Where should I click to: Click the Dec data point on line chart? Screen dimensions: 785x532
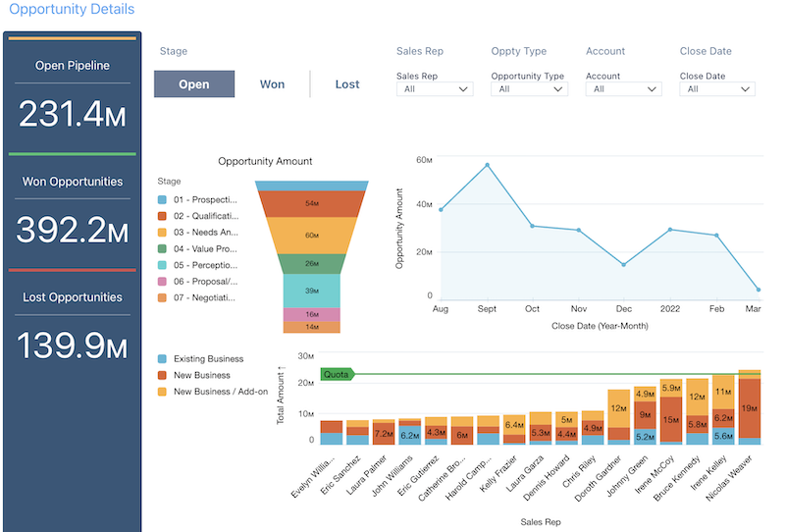click(x=623, y=264)
